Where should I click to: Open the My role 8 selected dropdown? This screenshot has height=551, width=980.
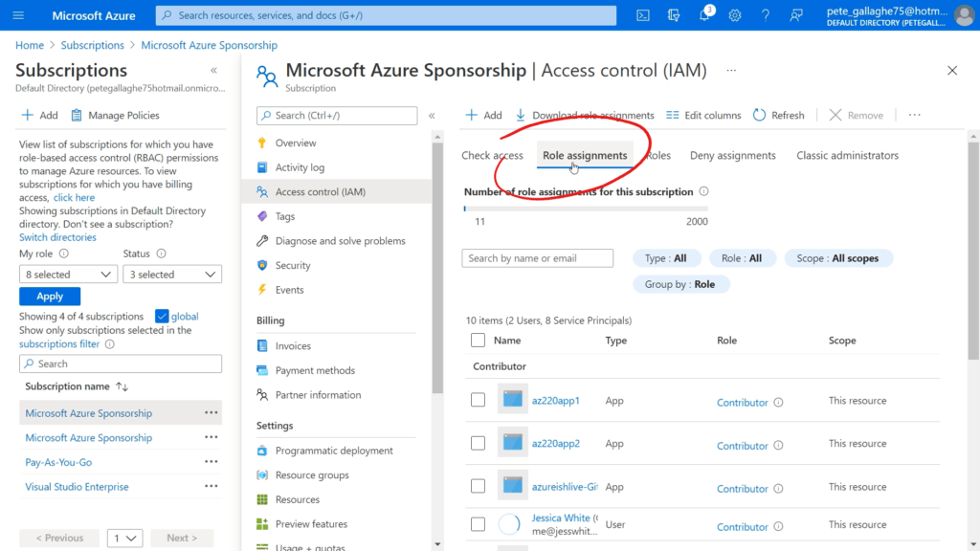click(68, 275)
